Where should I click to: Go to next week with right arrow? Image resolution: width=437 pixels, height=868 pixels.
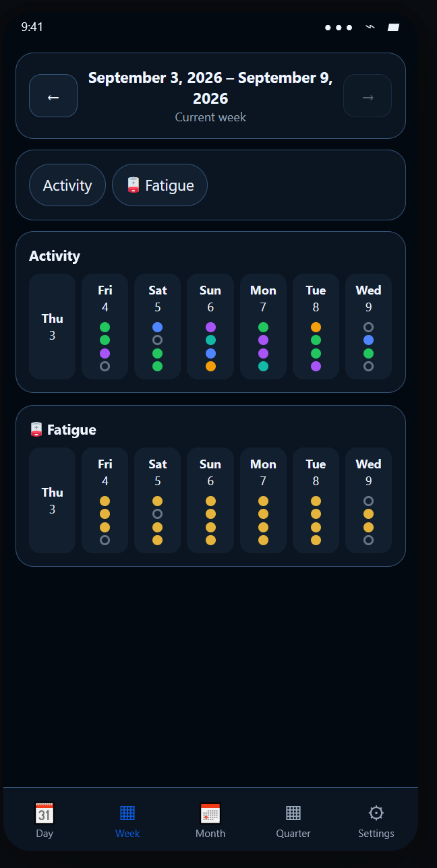click(368, 96)
